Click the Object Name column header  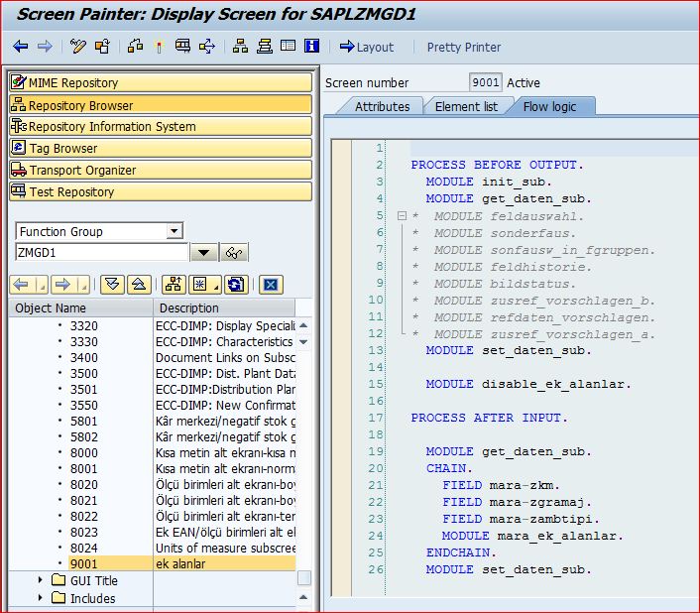(x=80, y=308)
